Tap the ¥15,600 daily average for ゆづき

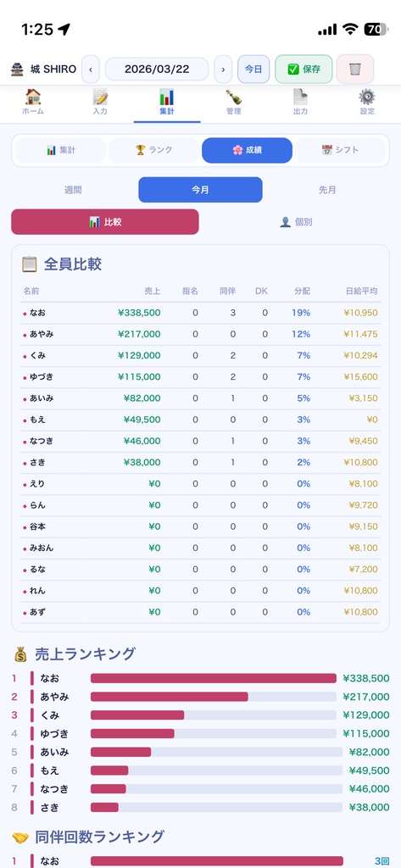tap(360, 377)
